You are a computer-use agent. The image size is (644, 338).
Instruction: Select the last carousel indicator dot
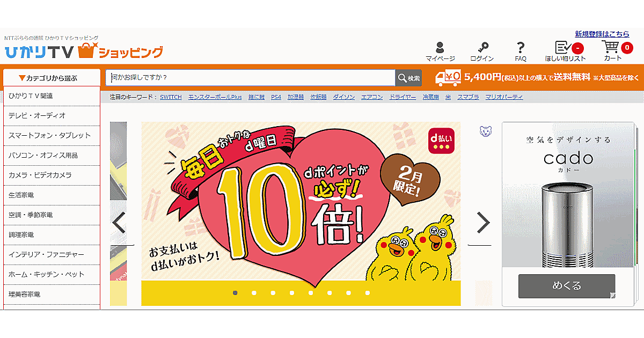368,293
